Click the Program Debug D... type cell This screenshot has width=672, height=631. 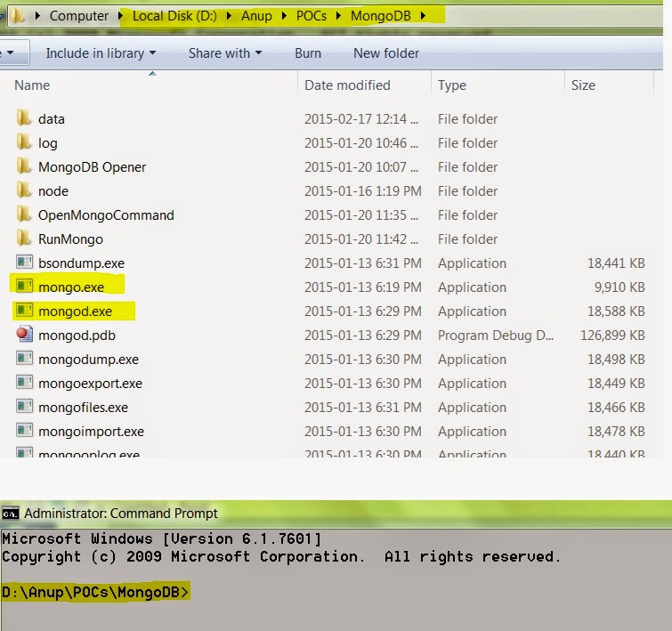[x=496, y=335]
